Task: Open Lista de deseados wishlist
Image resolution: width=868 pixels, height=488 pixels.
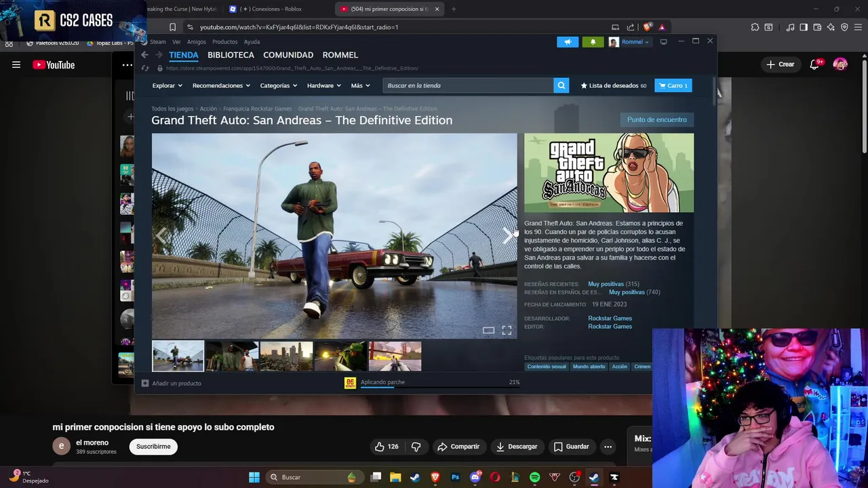Action: tap(614, 85)
